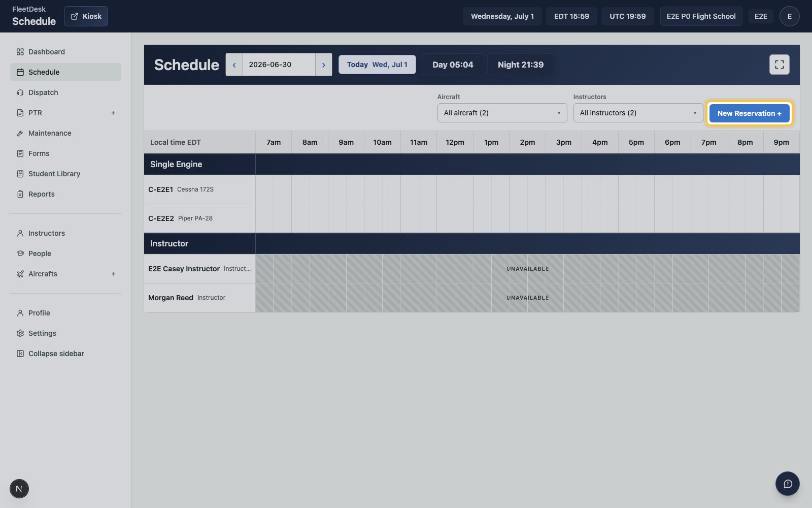
Task: Click the Schedule calendar icon in sidebar
Action: point(20,72)
